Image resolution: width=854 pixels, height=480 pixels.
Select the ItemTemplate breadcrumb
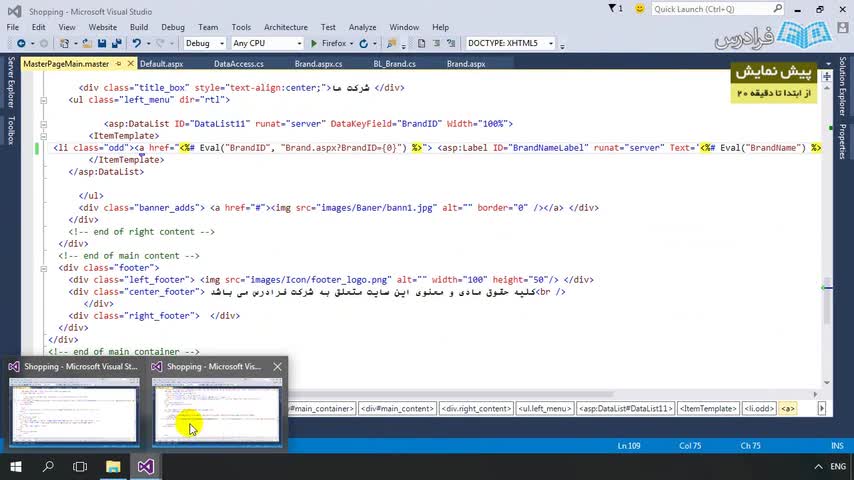click(708, 409)
